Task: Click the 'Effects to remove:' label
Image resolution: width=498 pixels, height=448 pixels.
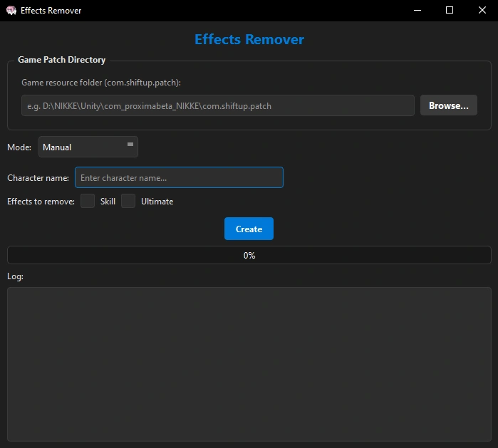Action: coord(41,202)
